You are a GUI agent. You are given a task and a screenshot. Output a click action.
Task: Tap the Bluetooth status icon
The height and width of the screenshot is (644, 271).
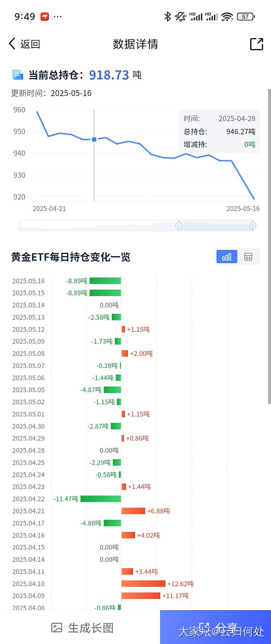167,16
